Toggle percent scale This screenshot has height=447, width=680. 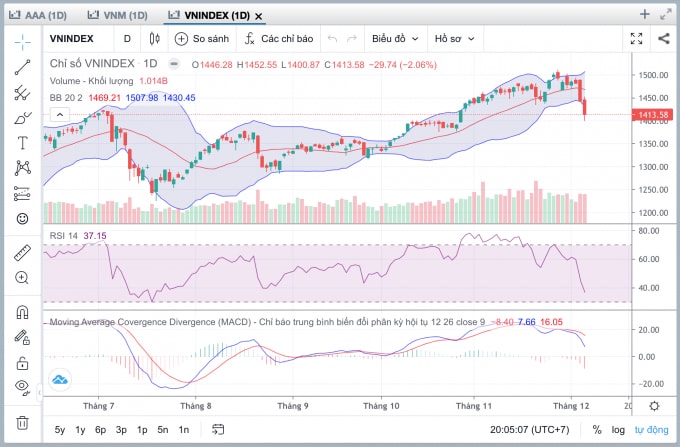(x=597, y=430)
